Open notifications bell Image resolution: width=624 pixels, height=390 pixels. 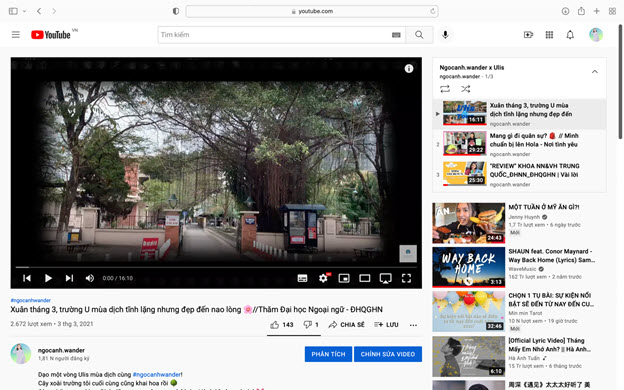point(570,35)
